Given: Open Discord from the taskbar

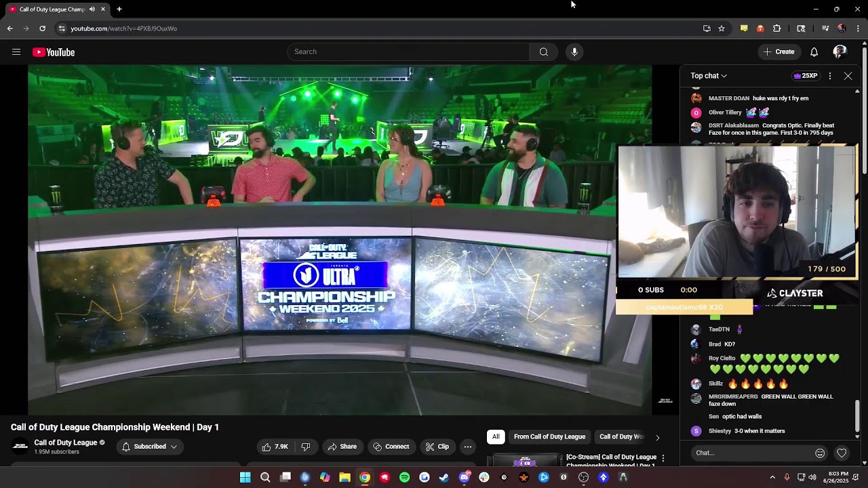Looking at the screenshot, I should click(x=465, y=477).
